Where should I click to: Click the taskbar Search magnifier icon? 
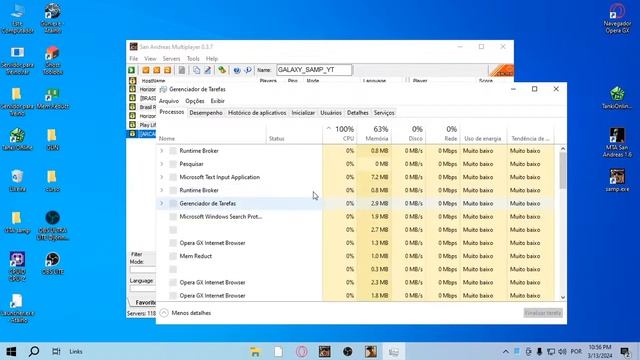pos(34,351)
